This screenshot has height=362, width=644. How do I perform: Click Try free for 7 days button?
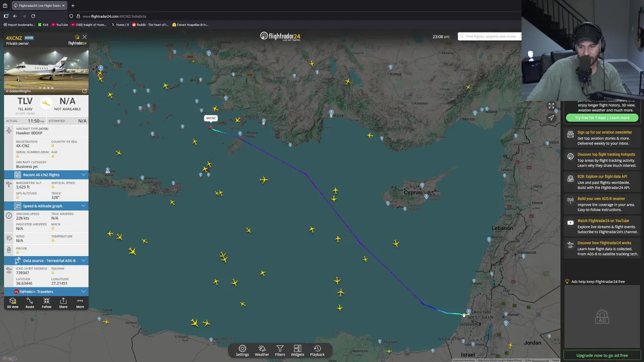(x=602, y=118)
